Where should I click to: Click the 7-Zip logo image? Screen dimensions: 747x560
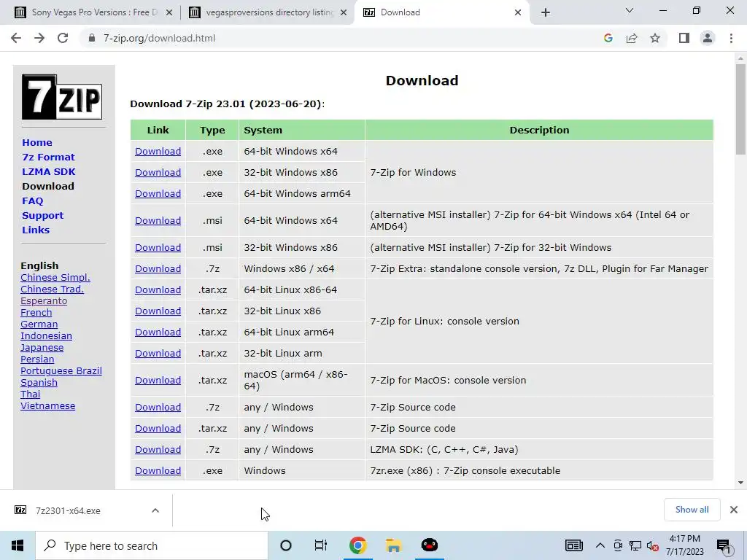pos(62,97)
